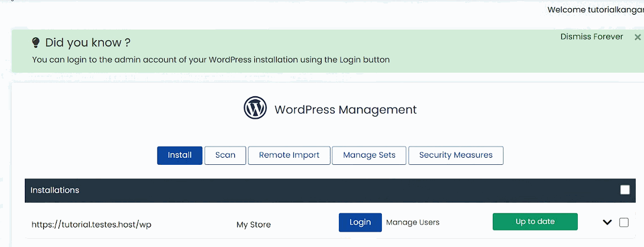Screen dimensions: 644x247
Task: Close the Did you know banner
Action: pos(637,37)
